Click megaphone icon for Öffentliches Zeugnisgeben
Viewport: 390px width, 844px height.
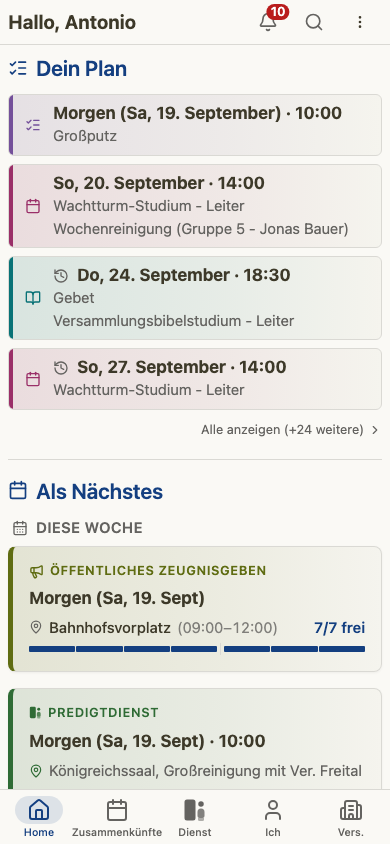(36, 571)
